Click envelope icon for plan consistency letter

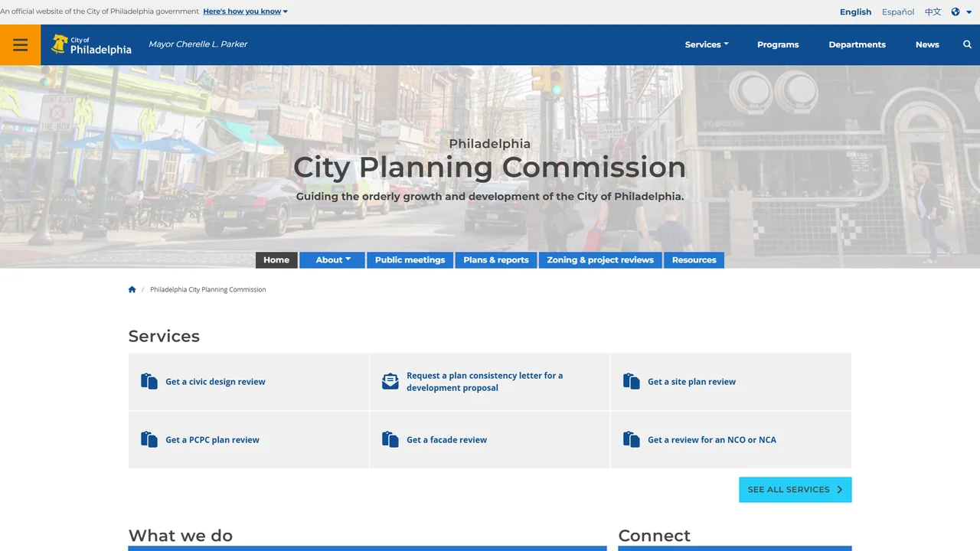click(390, 381)
